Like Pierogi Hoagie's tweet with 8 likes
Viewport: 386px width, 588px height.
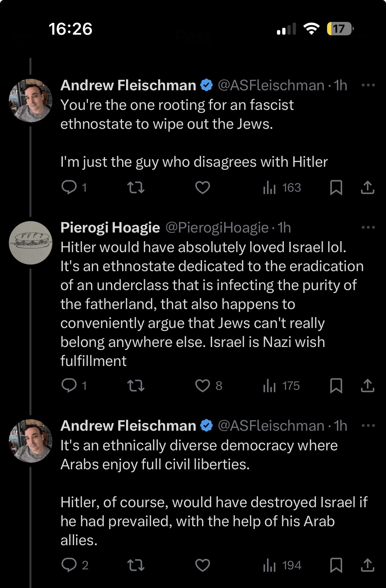click(x=209, y=386)
